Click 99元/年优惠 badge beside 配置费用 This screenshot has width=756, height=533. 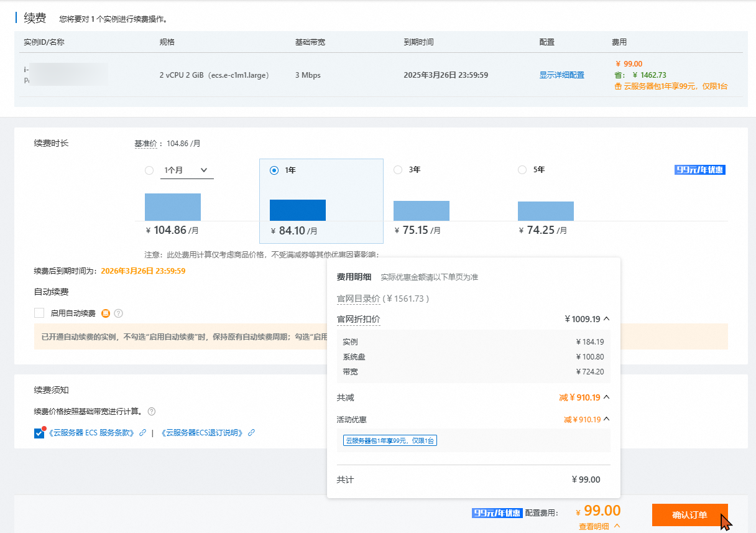pyautogui.click(x=496, y=513)
